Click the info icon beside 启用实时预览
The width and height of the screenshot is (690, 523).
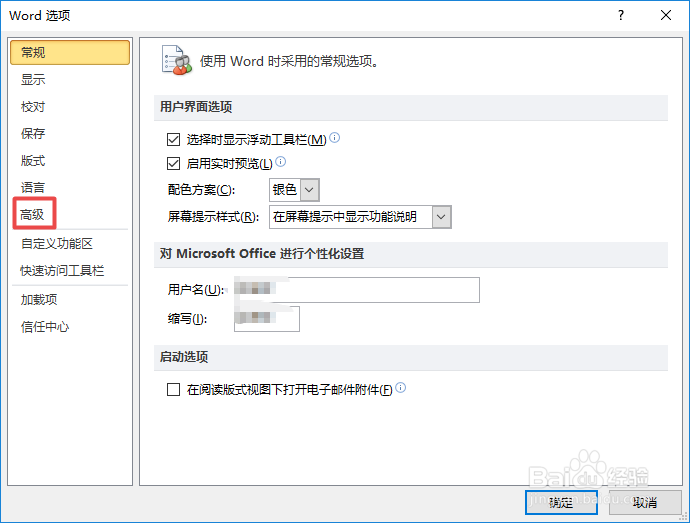tap(281, 162)
